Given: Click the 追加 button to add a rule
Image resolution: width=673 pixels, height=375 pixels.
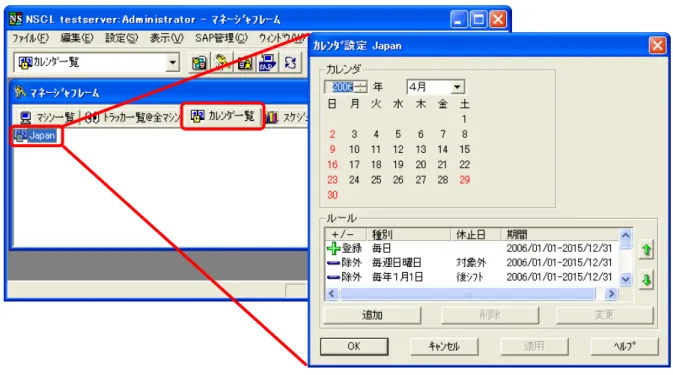Looking at the screenshot, I should click(x=372, y=315).
